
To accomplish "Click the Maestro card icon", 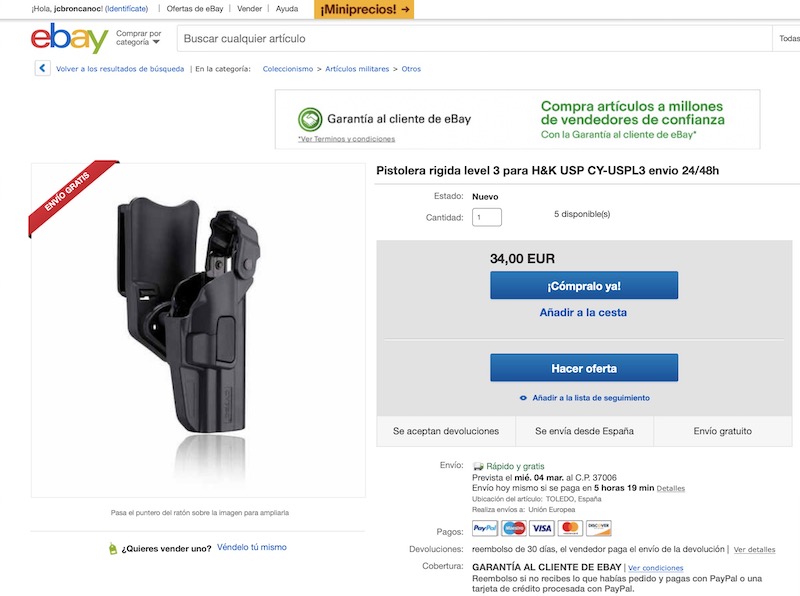I will point(514,528).
